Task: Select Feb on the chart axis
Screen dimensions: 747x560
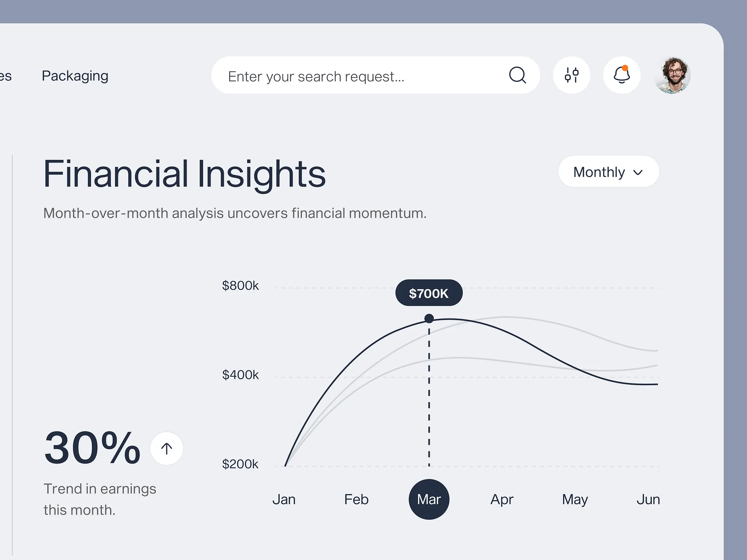Action: [356, 499]
